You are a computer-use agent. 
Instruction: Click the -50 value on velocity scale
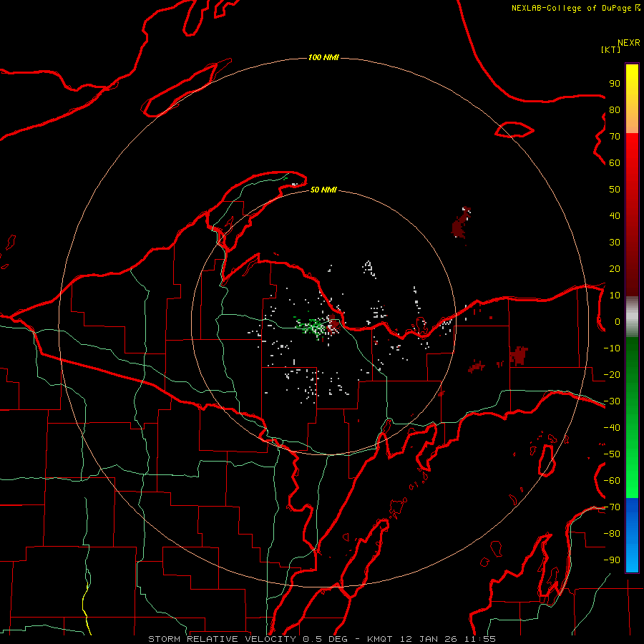[x=612, y=454]
